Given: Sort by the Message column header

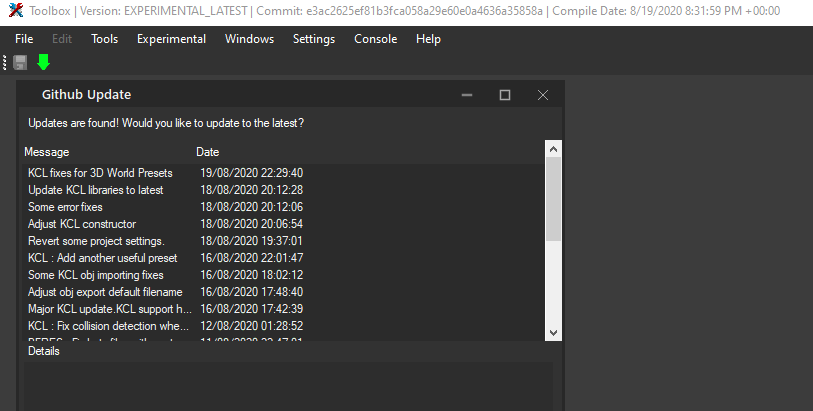Looking at the screenshot, I should (47, 152).
